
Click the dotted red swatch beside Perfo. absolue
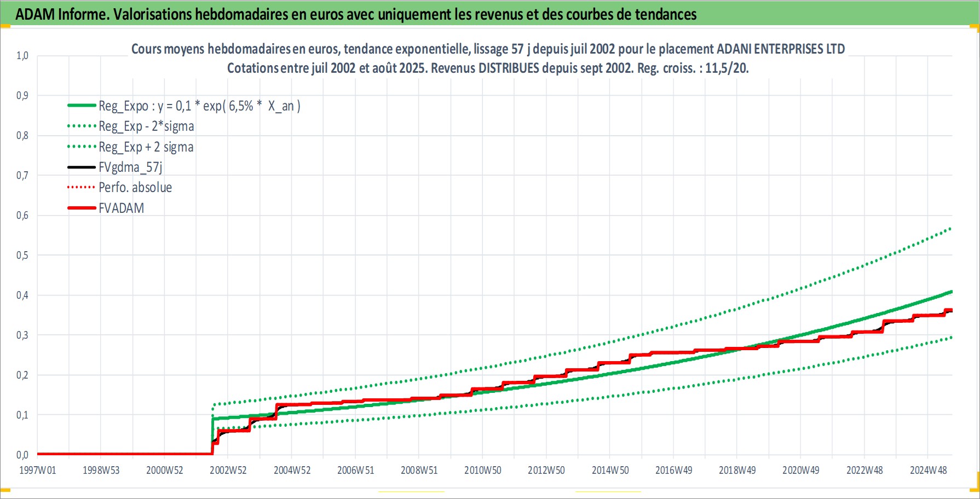82,187
